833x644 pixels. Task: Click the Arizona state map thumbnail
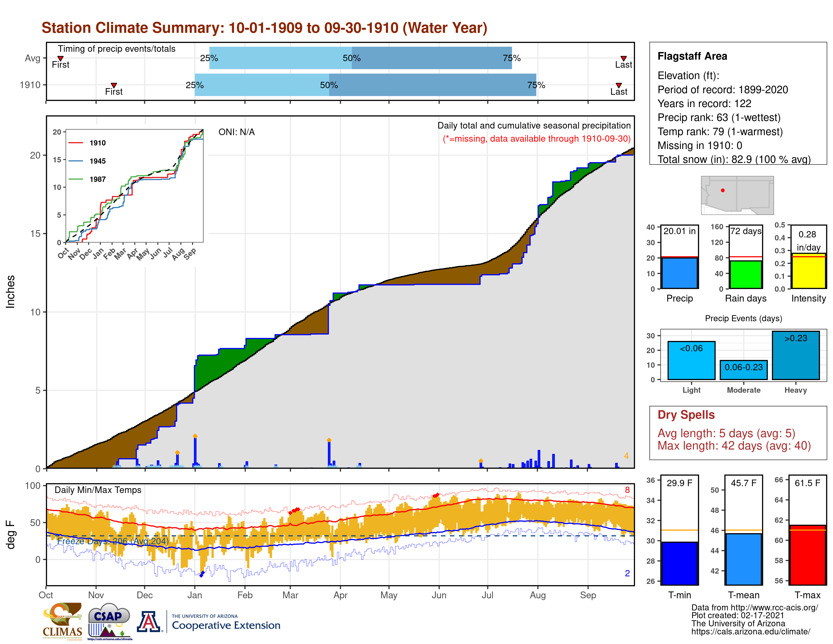(737, 195)
